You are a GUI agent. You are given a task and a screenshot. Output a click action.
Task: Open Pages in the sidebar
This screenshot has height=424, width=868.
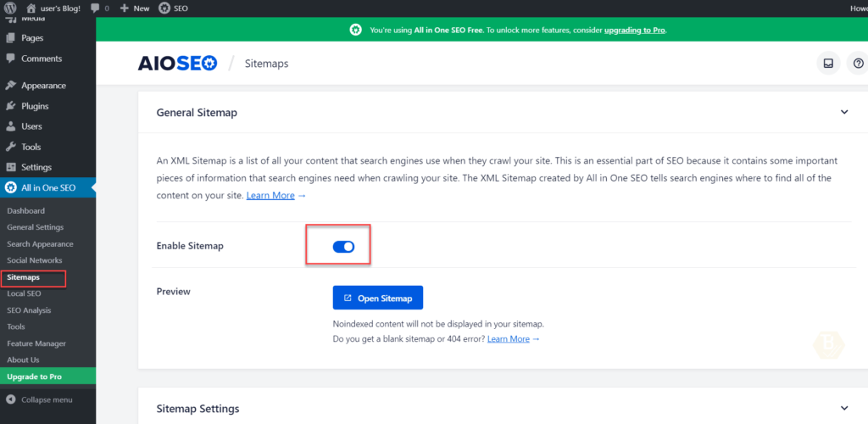pyautogui.click(x=32, y=38)
